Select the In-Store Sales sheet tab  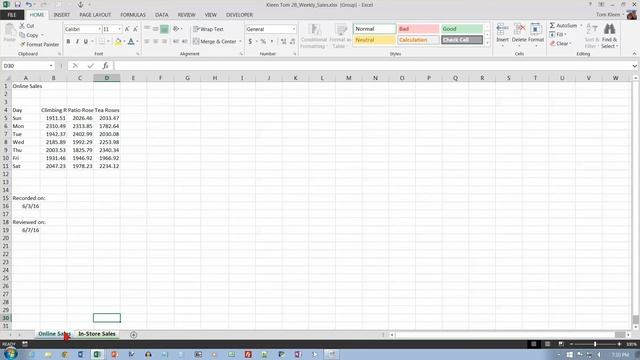(97, 334)
